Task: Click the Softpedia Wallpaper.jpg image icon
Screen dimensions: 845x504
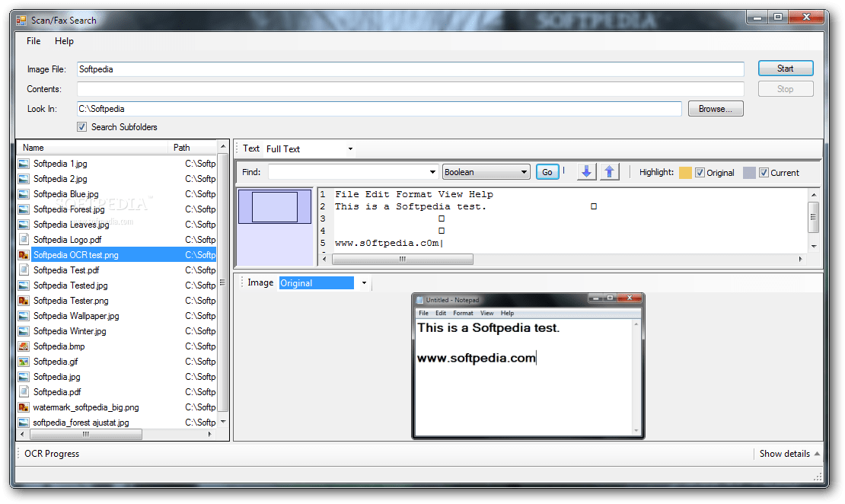Action: (x=24, y=316)
